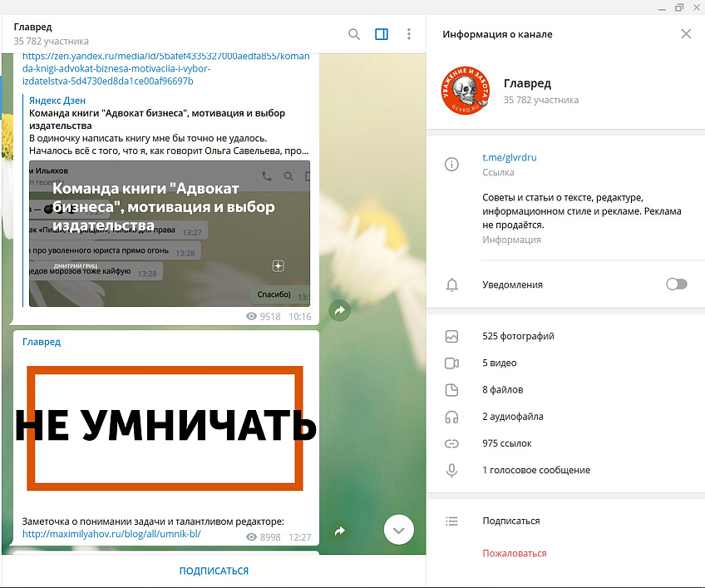Click the info circle icon
The image size is (705, 588).
pyautogui.click(x=452, y=164)
